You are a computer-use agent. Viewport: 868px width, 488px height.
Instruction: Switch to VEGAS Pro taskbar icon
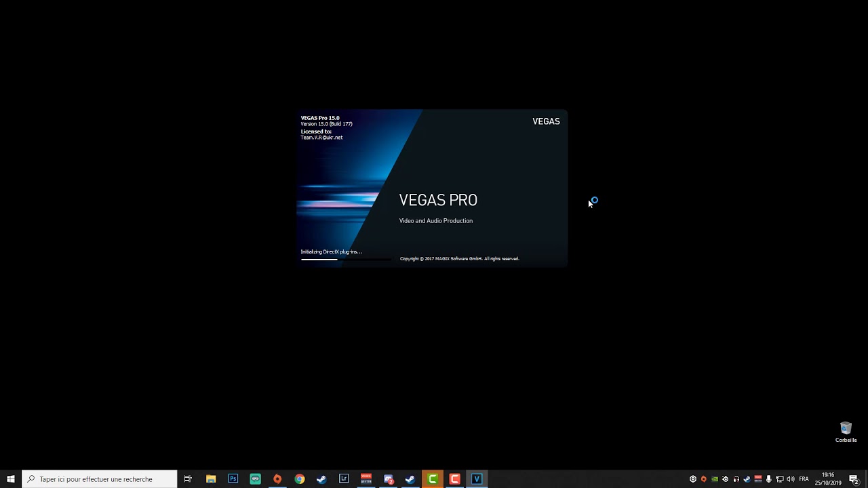pos(477,479)
